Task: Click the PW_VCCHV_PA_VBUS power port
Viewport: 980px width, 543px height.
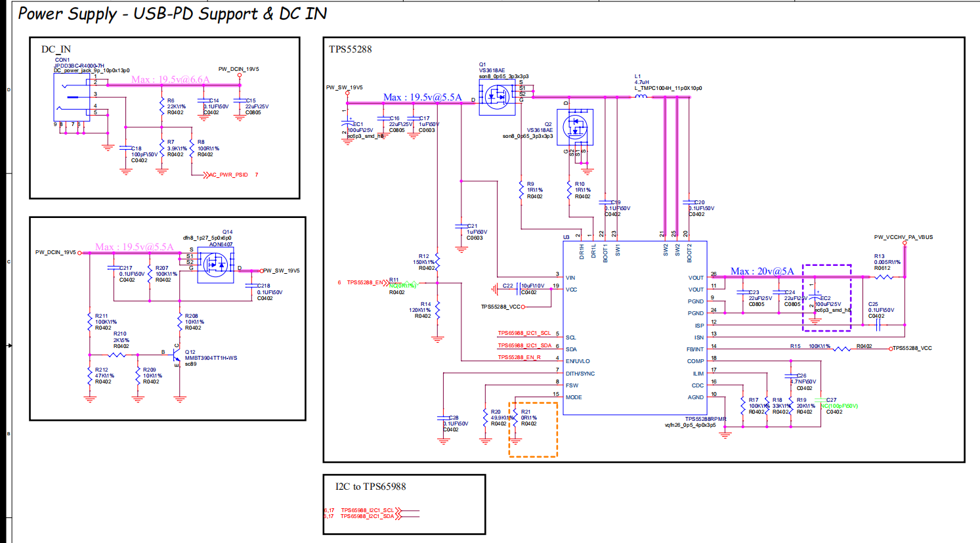Action: 904,242
